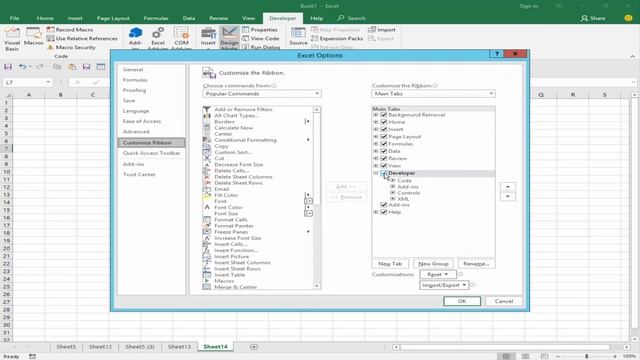This screenshot has width=640, height=360.
Task: Select Insert Picture in commands list
Action: click(231, 256)
